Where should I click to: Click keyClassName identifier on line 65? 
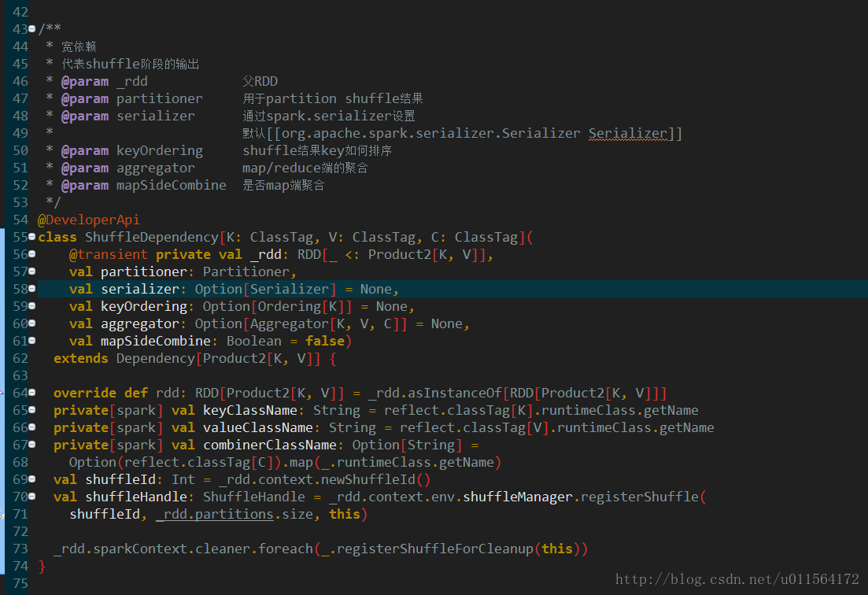250,410
